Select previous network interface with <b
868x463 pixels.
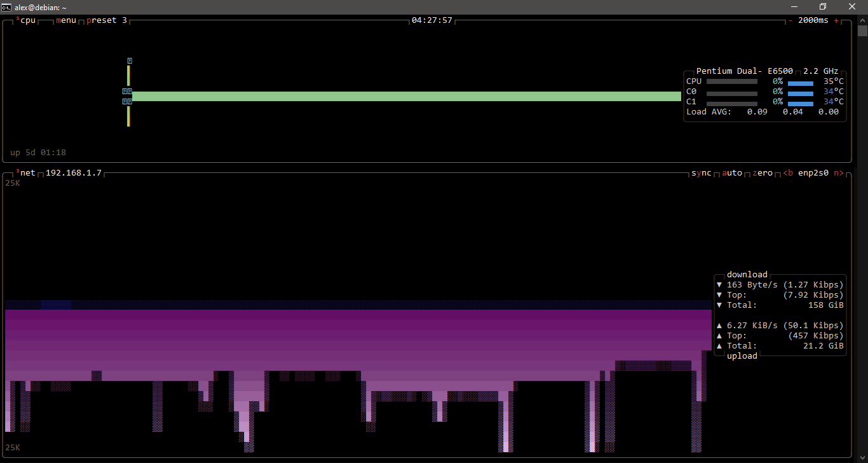click(787, 172)
